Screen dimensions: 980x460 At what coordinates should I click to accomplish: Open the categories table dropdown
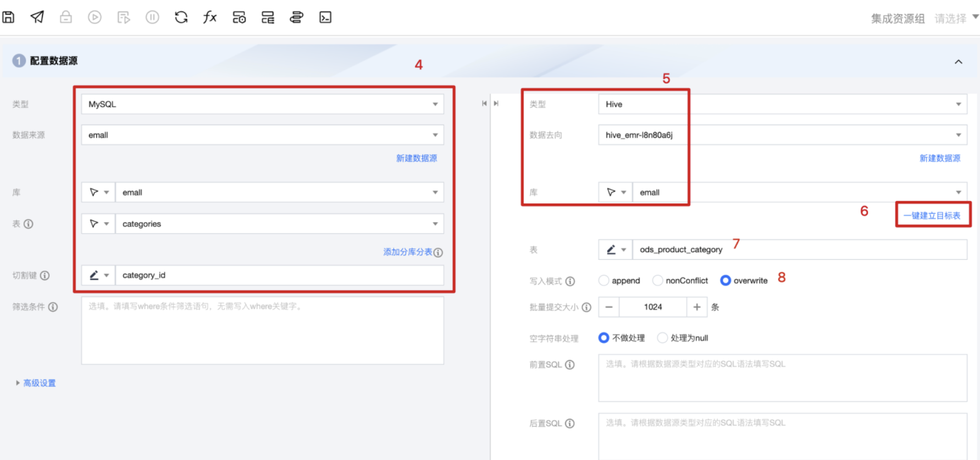(279, 224)
